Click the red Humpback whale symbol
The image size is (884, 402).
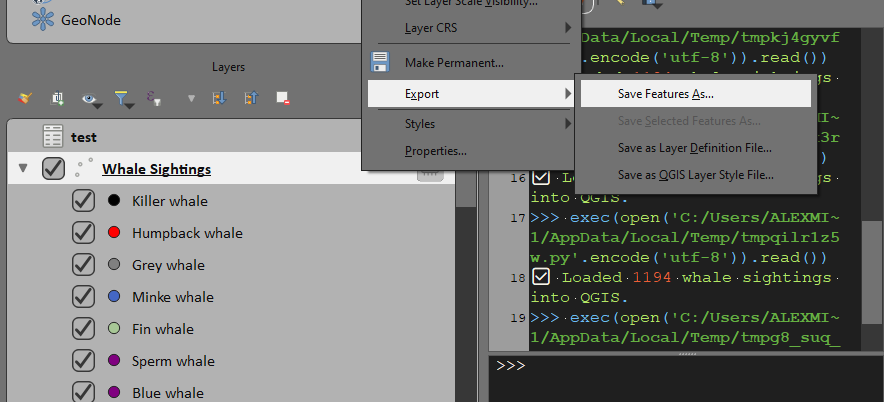(x=114, y=232)
